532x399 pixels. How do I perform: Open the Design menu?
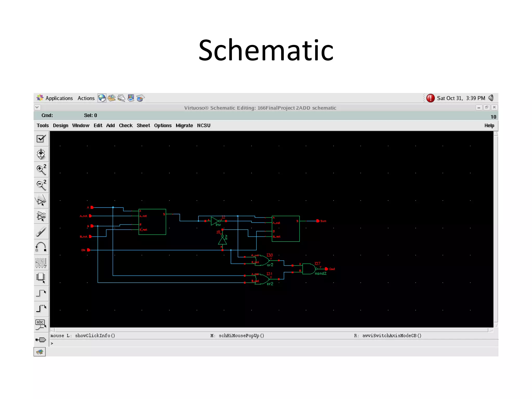pos(61,125)
